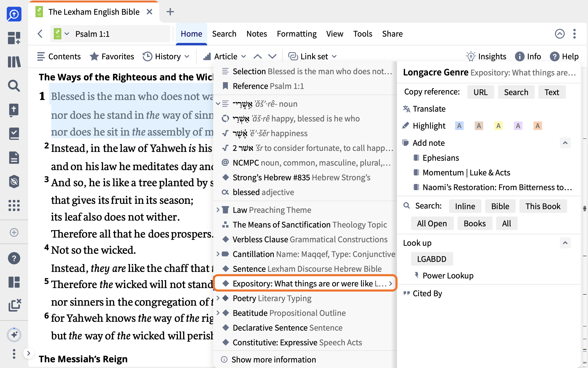588x368 pixels.
Task: Expand the Cantillation entry
Action: 218,254
